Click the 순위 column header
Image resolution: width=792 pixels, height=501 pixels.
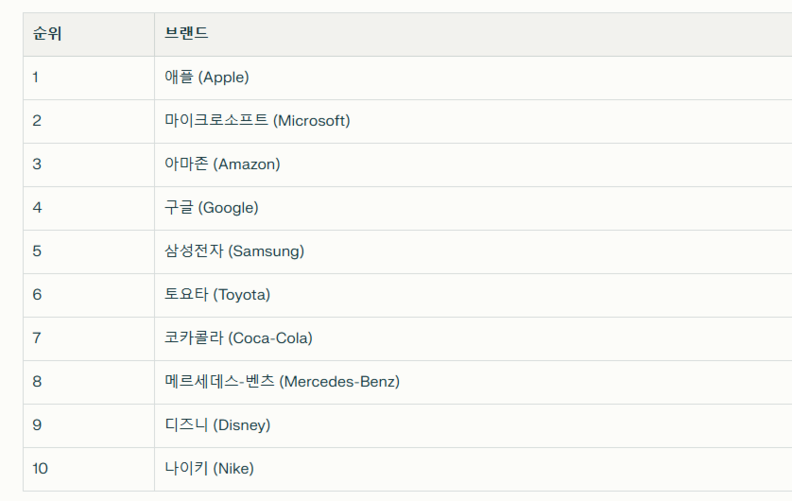click(47, 34)
